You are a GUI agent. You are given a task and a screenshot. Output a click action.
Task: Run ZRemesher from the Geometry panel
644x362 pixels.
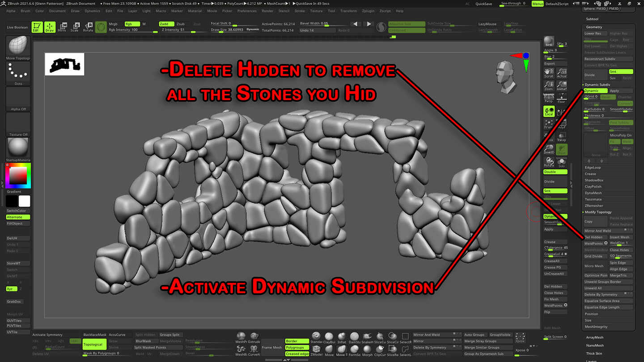[x=595, y=205]
